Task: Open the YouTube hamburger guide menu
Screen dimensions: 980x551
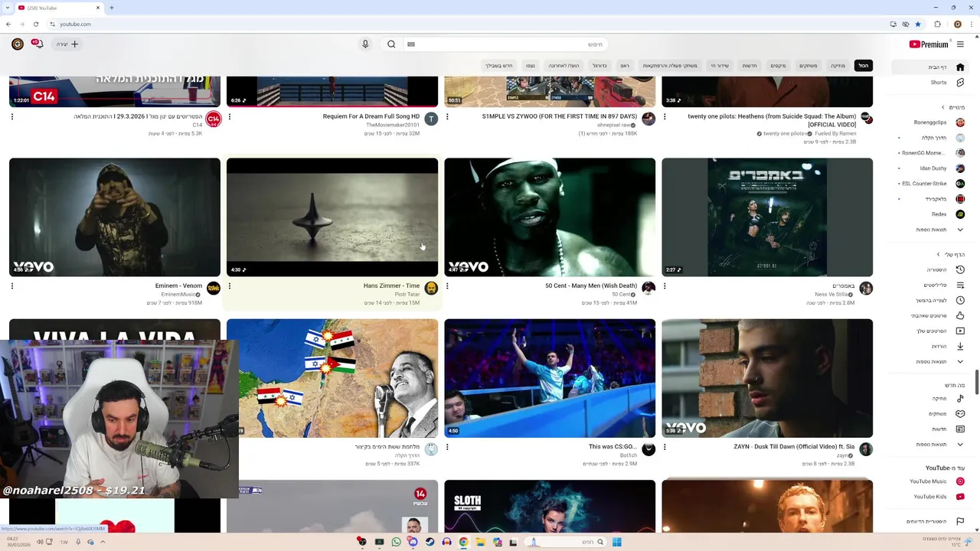Action: [960, 44]
